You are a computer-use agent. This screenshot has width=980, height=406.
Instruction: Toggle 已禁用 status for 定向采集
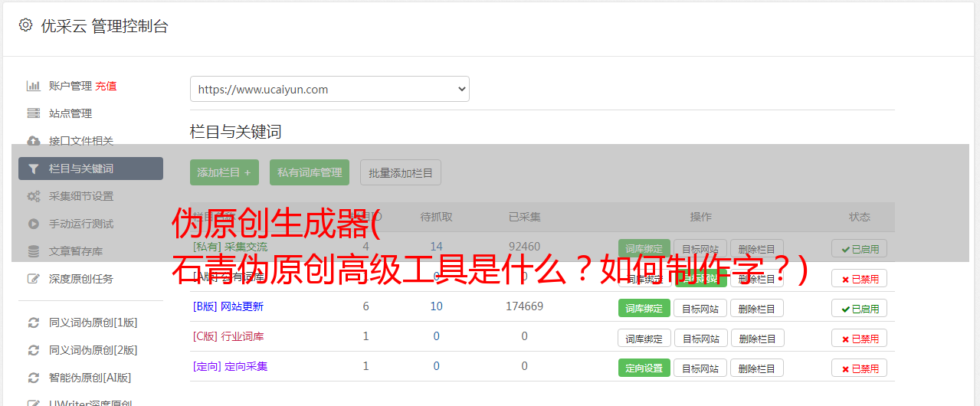click(x=860, y=368)
